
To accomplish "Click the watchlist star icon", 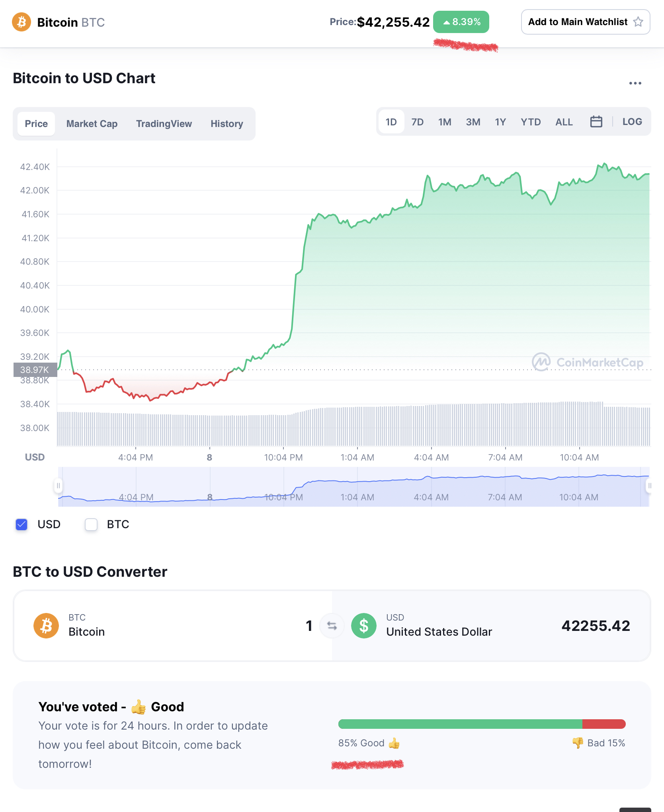I will 638,22.
